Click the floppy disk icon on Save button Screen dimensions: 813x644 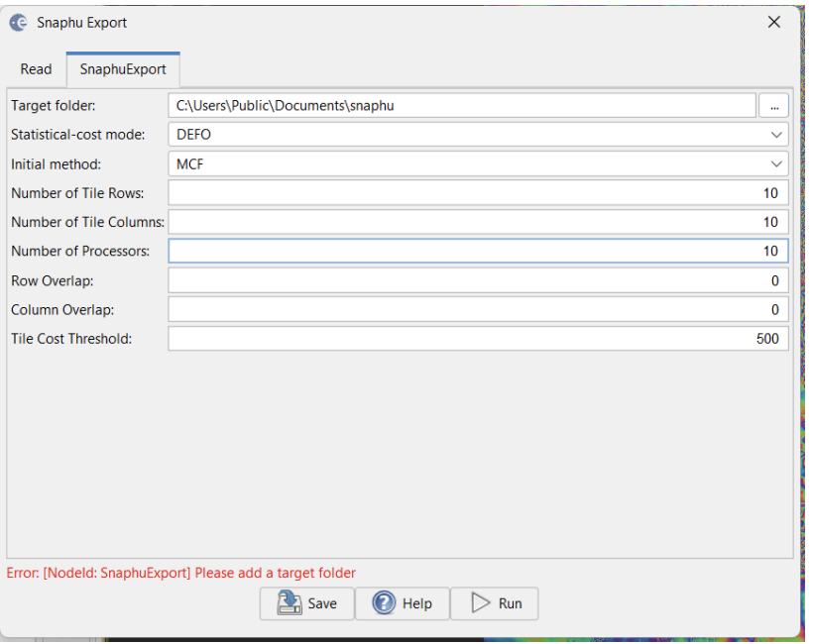[x=289, y=603]
